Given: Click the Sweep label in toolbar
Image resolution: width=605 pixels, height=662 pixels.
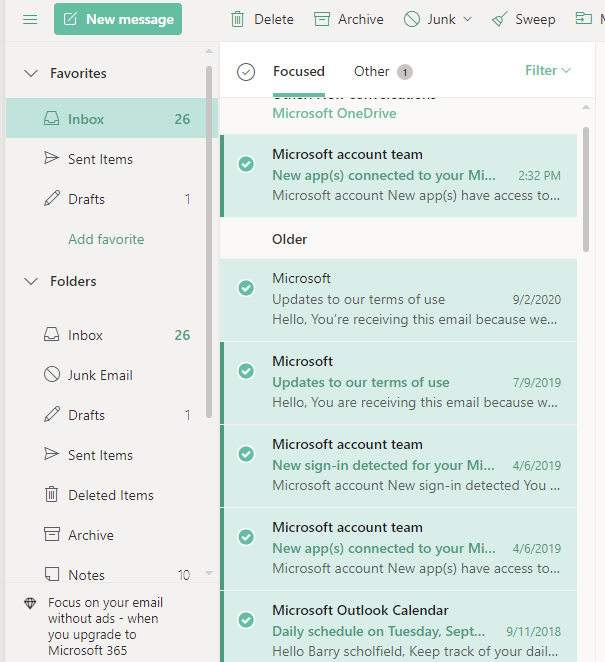Looking at the screenshot, I should point(535,19).
